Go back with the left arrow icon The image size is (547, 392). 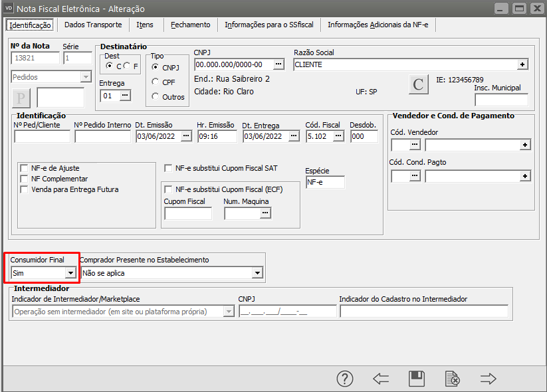381,379
